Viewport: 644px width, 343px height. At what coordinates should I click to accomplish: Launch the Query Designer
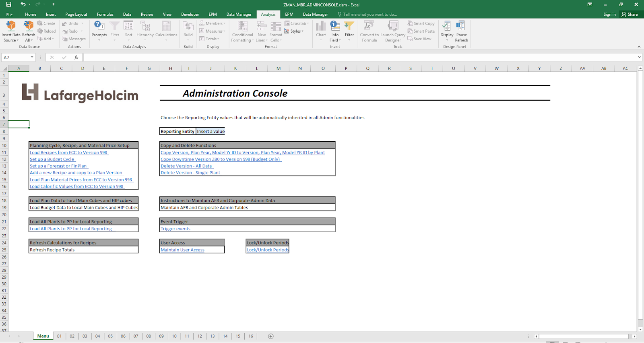coord(393,26)
